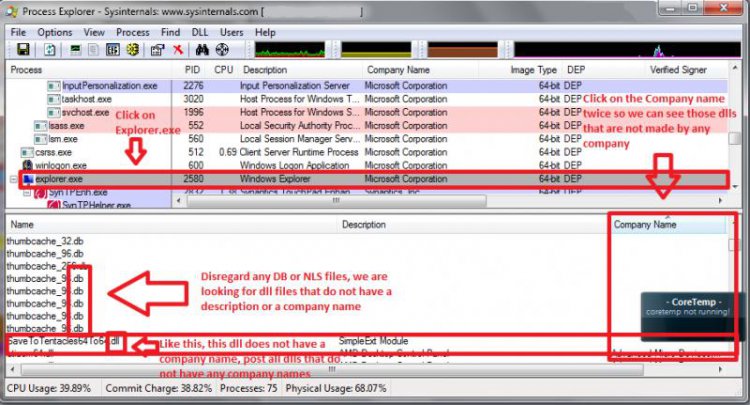
Task: Sort by the CPU column header
Action: 223,70
